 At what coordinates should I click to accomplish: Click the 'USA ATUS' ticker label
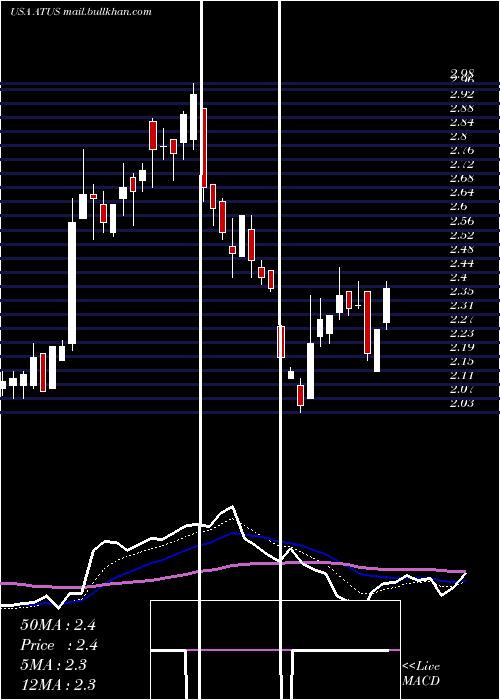click(x=35, y=12)
